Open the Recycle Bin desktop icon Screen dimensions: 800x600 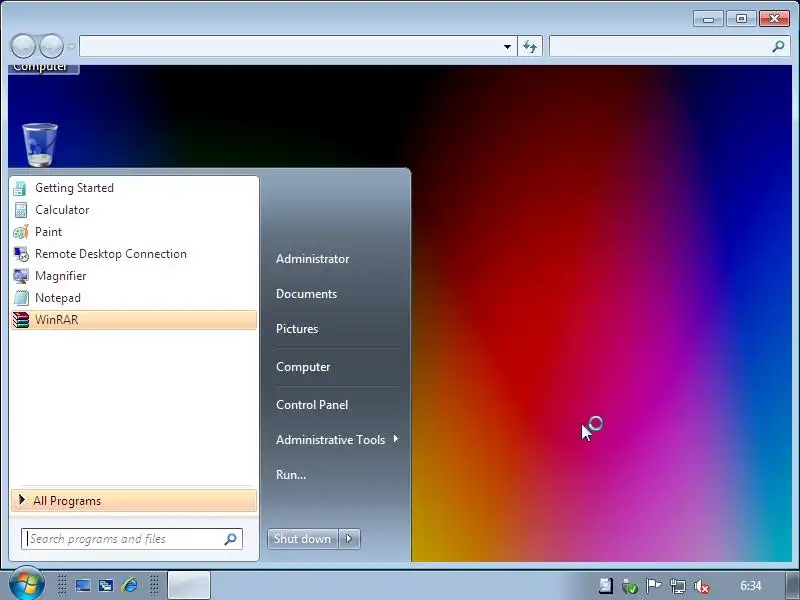coord(40,145)
